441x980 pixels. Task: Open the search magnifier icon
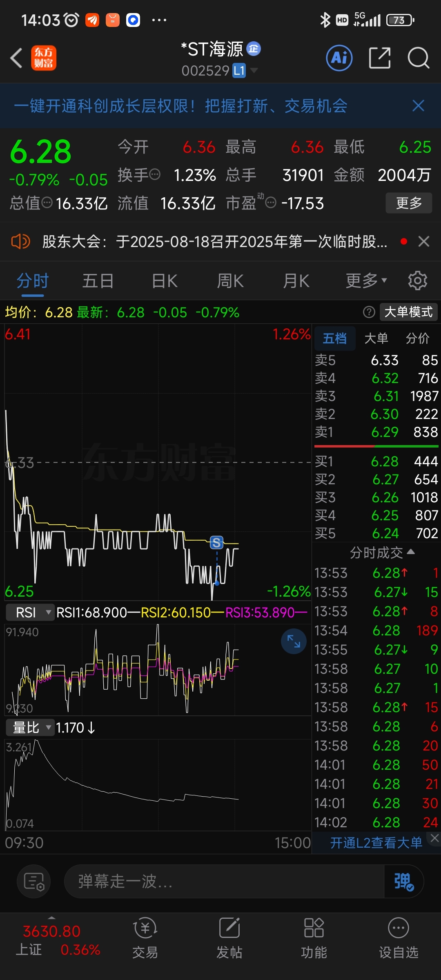pos(419,58)
